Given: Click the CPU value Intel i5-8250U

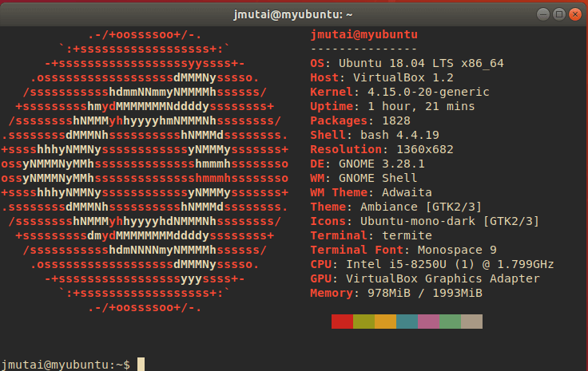Looking at the screenshot, I should (x=396, y=264).
